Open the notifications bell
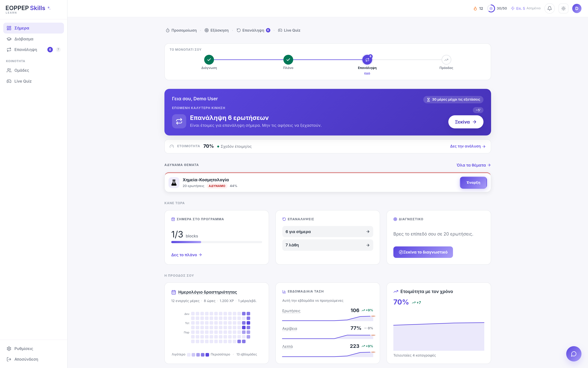Screen dimensions: 588x368 pyautogui.click(x=549, y=8)
